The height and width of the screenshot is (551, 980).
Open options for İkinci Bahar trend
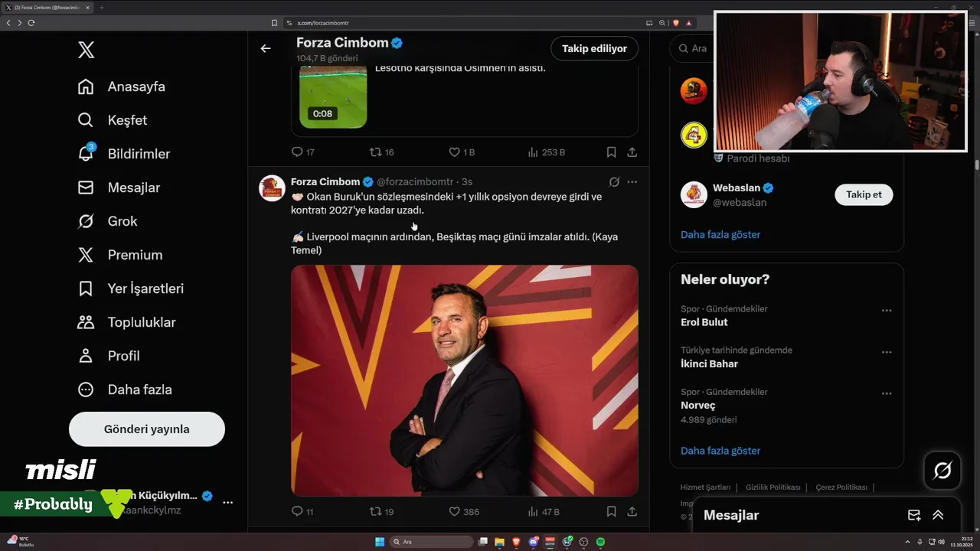(887, 352)
